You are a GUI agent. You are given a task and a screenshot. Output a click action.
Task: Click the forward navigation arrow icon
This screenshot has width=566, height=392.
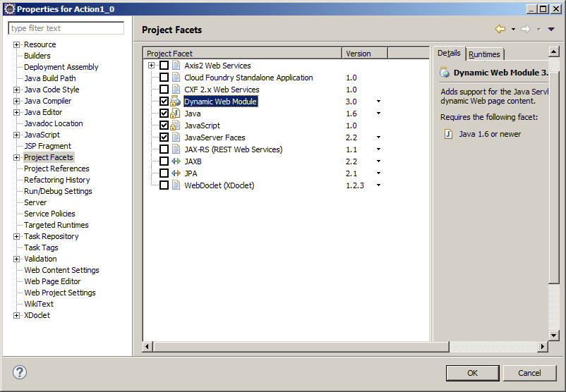pos(526,29)
